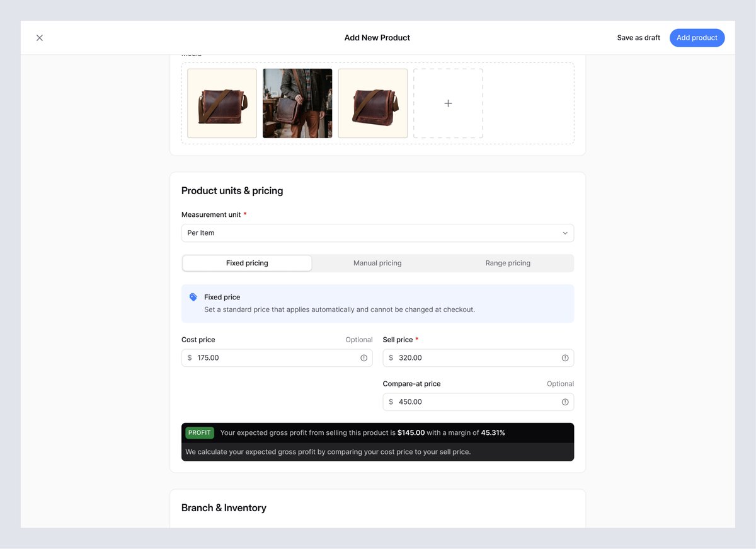Click the gross profit calculation explanation text

coord(328,452)
